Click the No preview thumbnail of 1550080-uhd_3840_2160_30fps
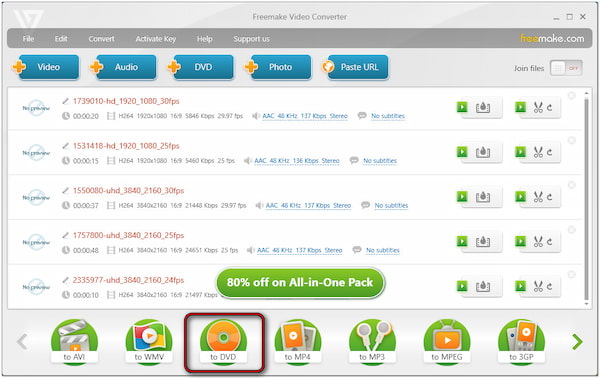600x378 pixels. tap(36, 198)
